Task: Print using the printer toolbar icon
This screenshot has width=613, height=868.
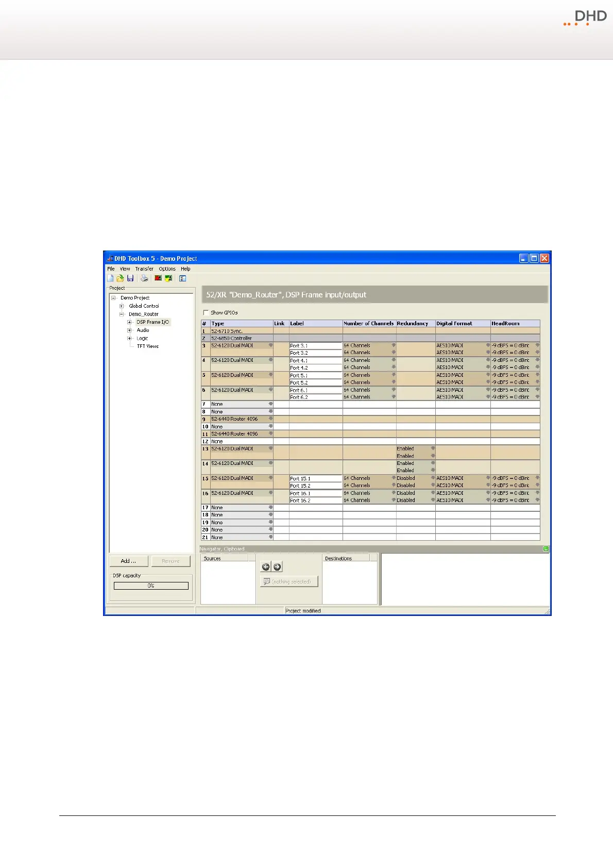Action: click(x=144, y=278)
